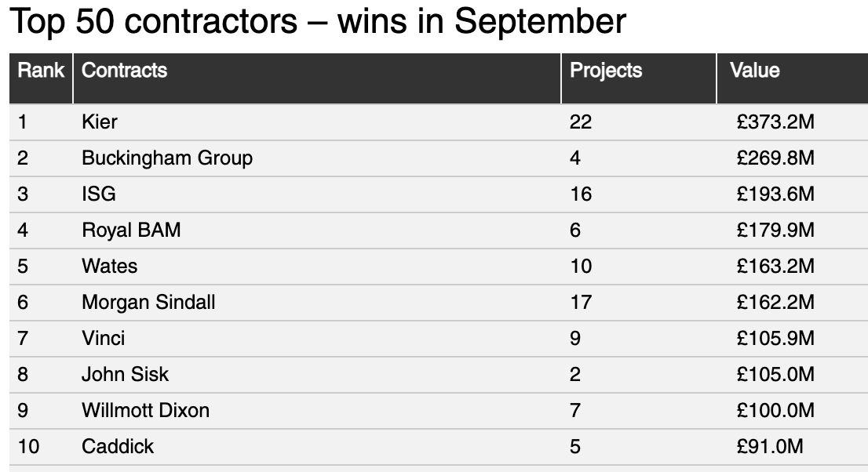Select Willmott Dixon in the table
The image size is (868, 472).
(146, 411)
